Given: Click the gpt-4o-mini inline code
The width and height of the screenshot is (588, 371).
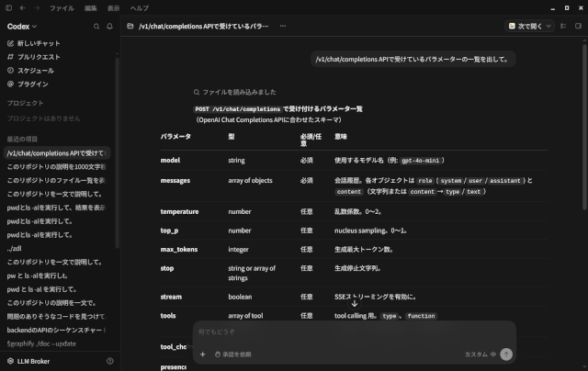Looking at the screenshot, I should 420,161.
